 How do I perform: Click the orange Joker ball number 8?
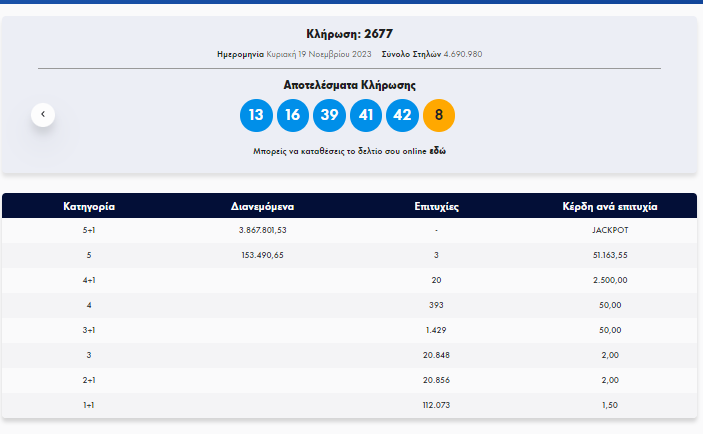[439, 115]
